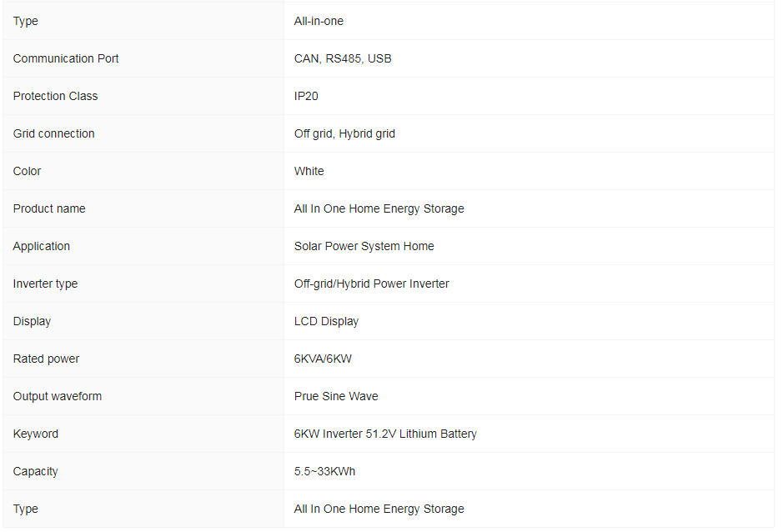Click "Off grid, Hybrid grid" text
The height and width of the screenshot is (532, 783).
344,133
